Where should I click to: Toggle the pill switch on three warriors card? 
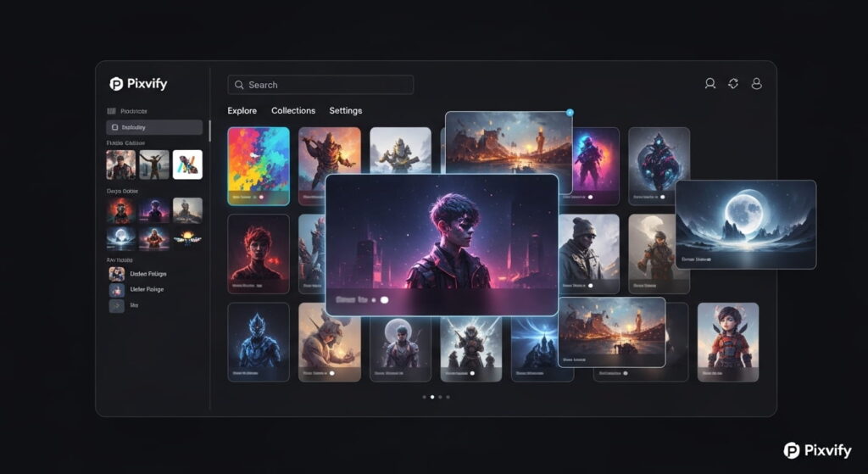(472, 373)
